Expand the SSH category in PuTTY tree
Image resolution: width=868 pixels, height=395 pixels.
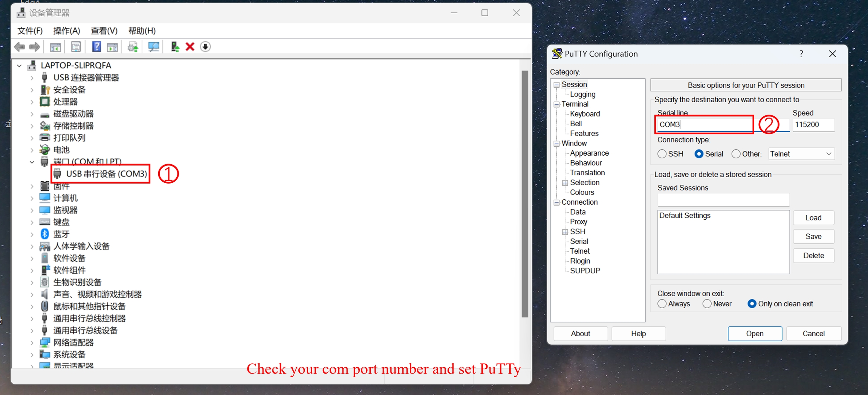pyautogui.click(x=565, y=232)
